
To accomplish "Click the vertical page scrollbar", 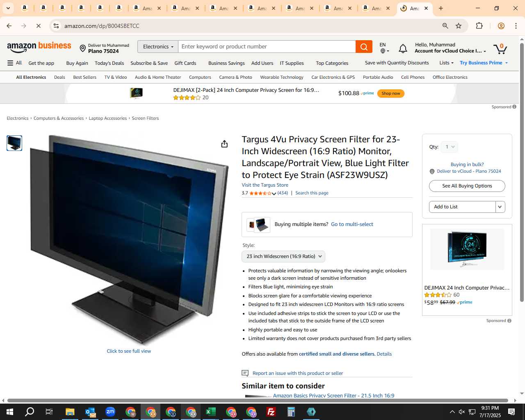I will tap(522, 172).
